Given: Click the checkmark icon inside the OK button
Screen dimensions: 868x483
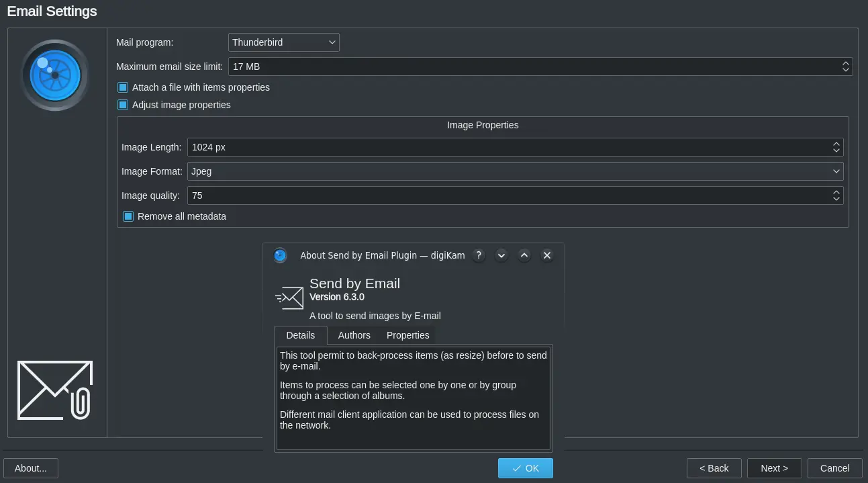Looking at the screenshot, I should click(x=516, y=468).
